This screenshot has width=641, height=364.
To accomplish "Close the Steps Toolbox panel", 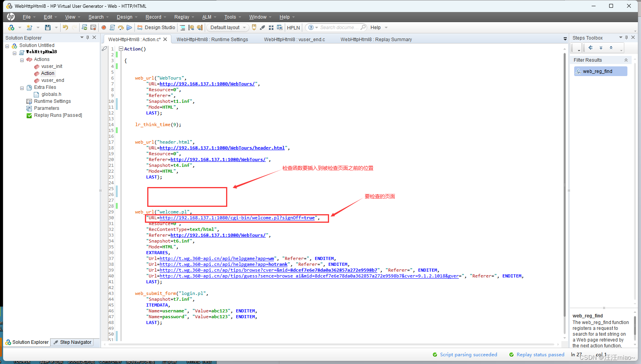I will pos(633,38).
